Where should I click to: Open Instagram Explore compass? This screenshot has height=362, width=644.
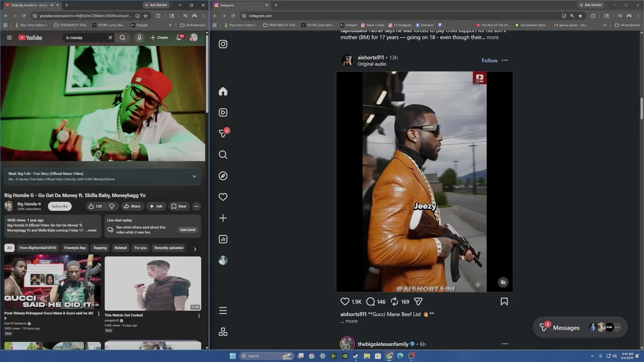pyautogui.click(x=223, y=176)
